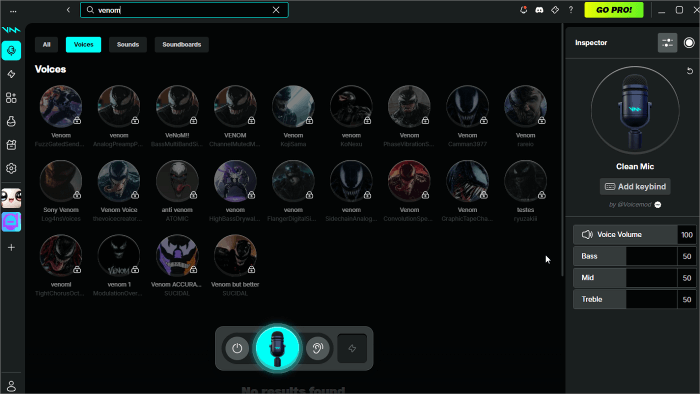Click the GO PRO! button
The width and height of the screenshot is (700, 394).
tap(614, 10)
